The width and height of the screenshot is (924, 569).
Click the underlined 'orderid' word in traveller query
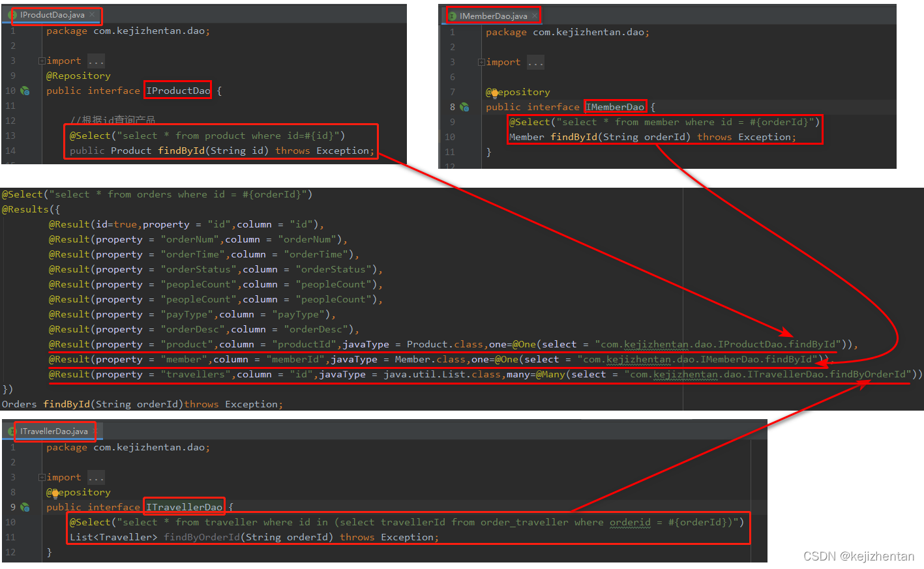coord(630,522)
